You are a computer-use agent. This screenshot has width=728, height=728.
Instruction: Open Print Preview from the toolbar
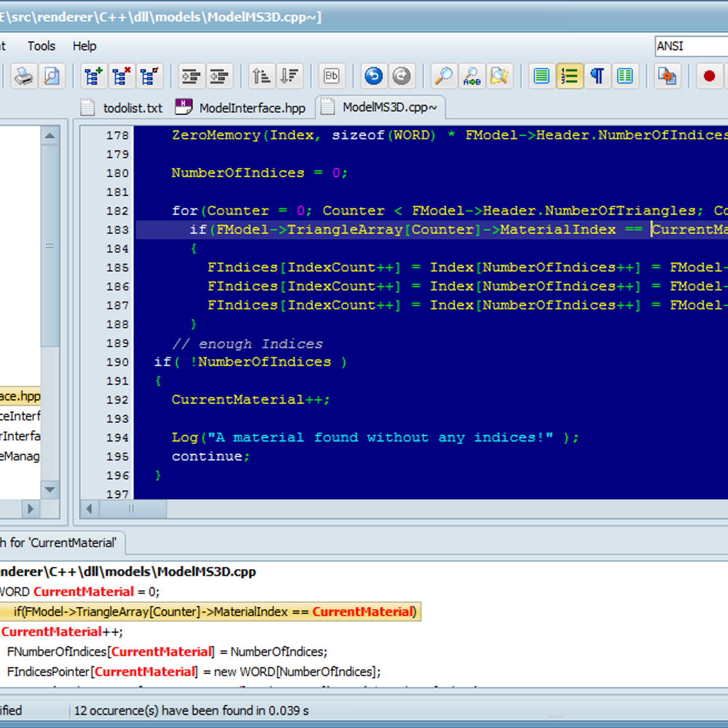52,76
